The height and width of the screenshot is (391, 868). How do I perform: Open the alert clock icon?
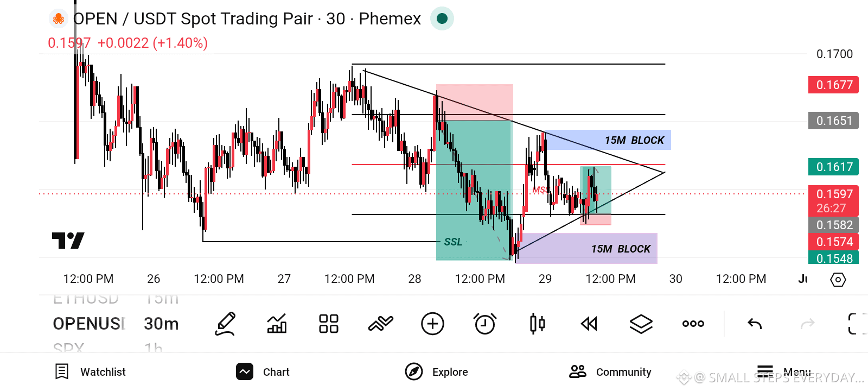(484, 324)
